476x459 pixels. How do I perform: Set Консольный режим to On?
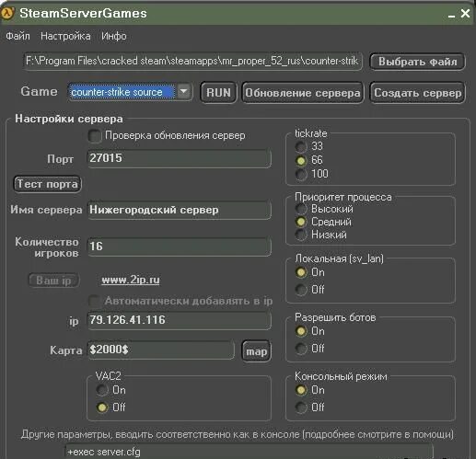click(301, 390)
